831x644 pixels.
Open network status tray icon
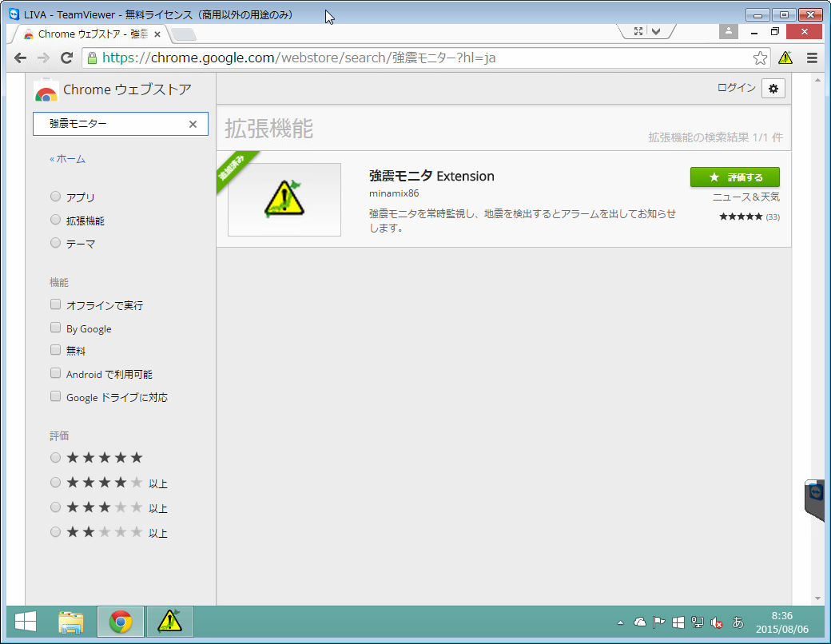pos(698,622)
